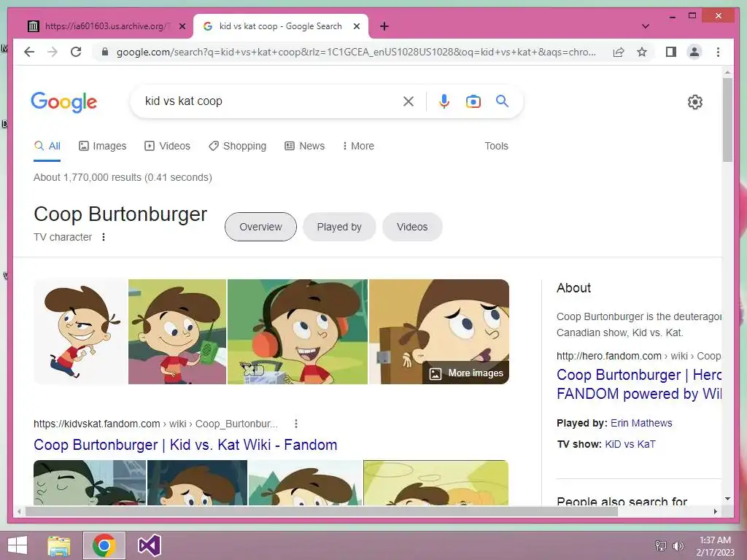Click the horizontal scrollbar thumb
The width and height of the screenshot is (747, 560).
point(322,511)
